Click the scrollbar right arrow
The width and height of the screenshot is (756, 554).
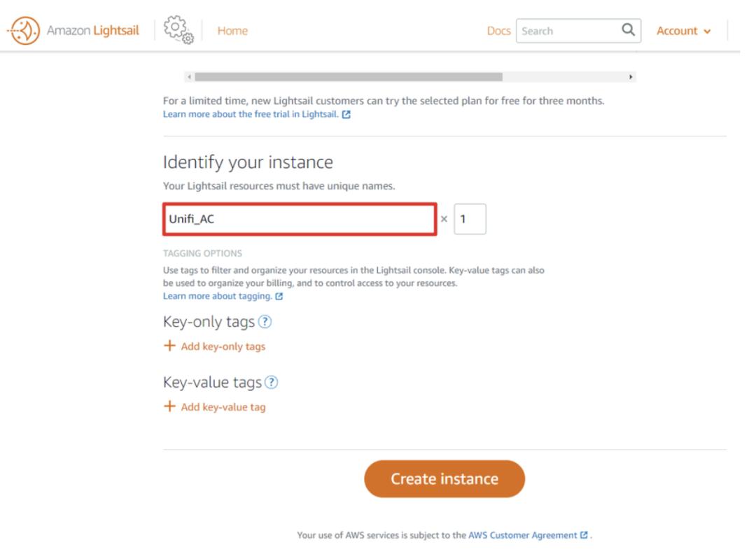(x=631, y=77)
